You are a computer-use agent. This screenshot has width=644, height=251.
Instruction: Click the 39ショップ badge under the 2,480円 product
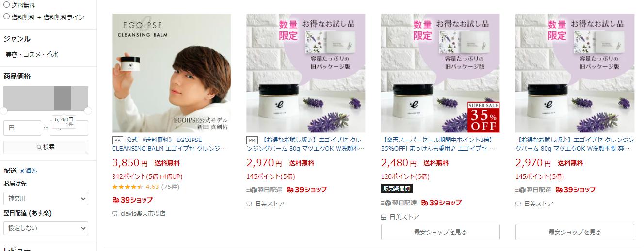(x=441, y=203)
